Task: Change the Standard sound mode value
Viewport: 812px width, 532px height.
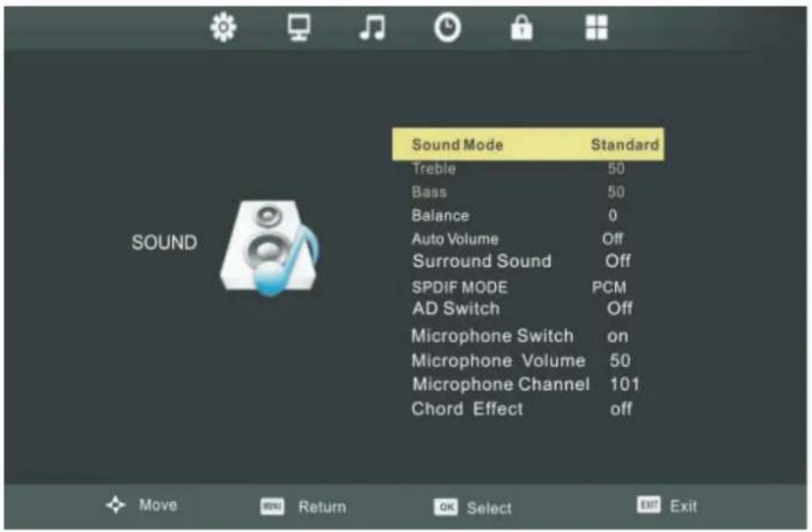Action: (x=625, y=145)
